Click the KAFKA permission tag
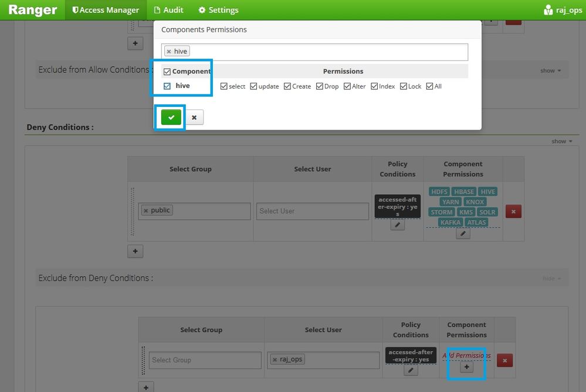The width and height of the screenshot is (586, 392). [450, 222]
